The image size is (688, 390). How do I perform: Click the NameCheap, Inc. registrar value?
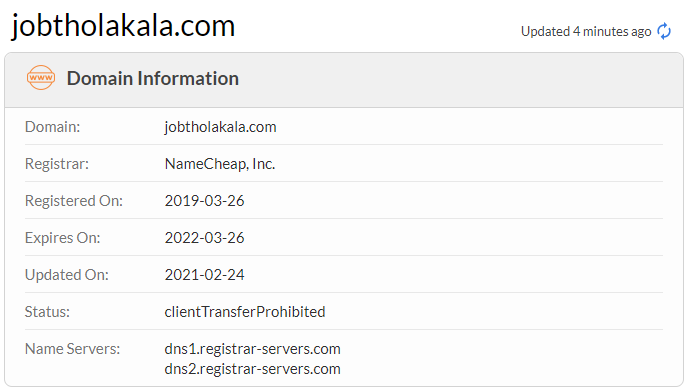coord(220,164)
